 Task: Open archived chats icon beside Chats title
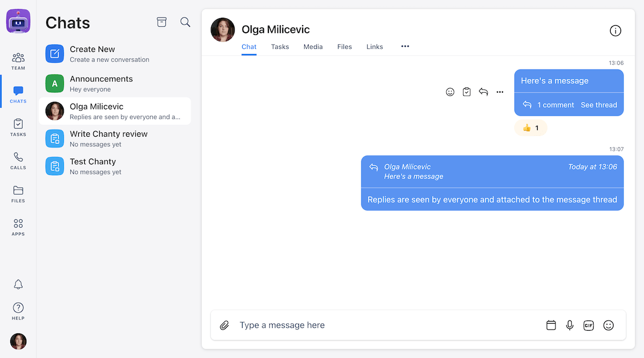(162, 22)
